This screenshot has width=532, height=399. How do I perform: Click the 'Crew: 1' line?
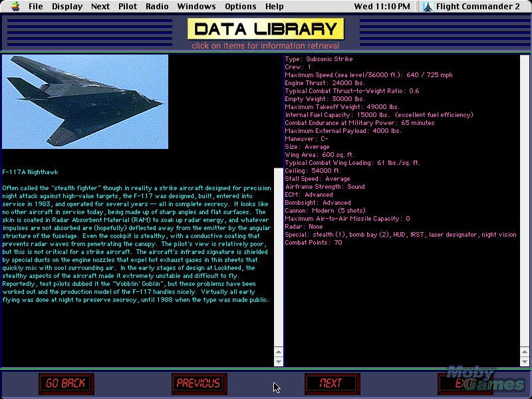point(298,67)
